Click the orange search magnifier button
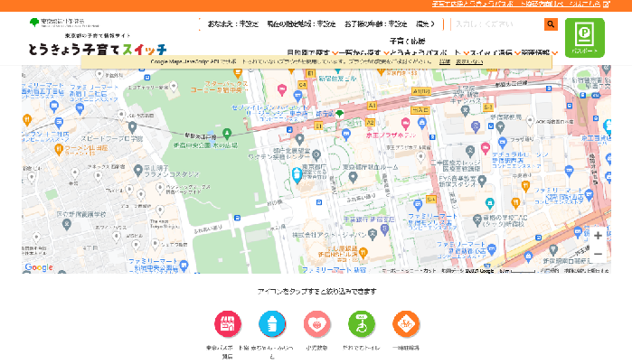 point(551,24)
